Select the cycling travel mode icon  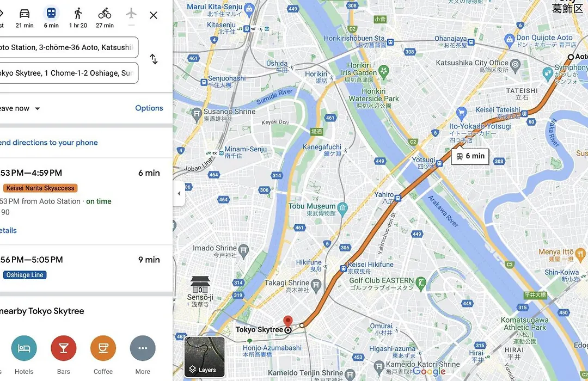coord(105,14)
